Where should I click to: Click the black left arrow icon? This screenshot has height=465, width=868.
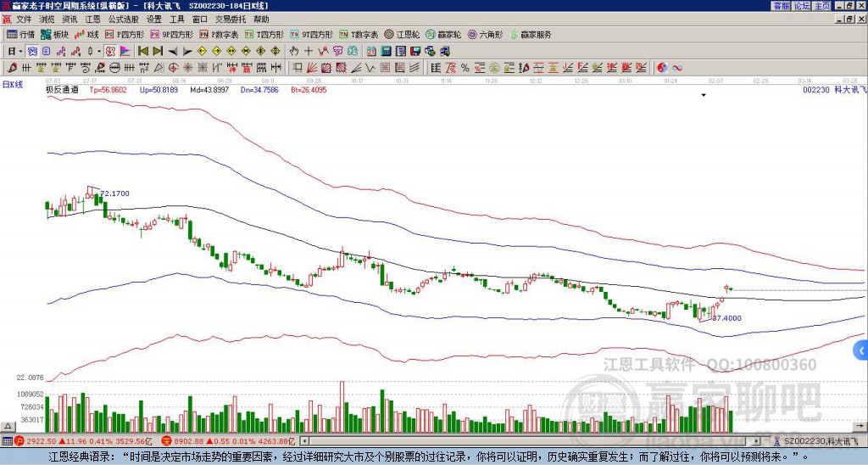pos(173,52)
